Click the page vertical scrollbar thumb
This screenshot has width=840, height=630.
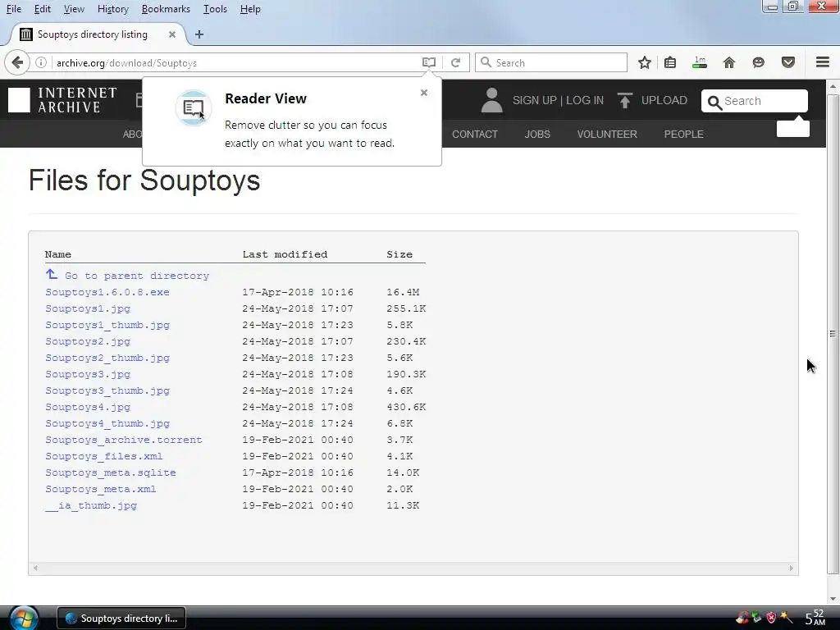click(x=833, y=334)
